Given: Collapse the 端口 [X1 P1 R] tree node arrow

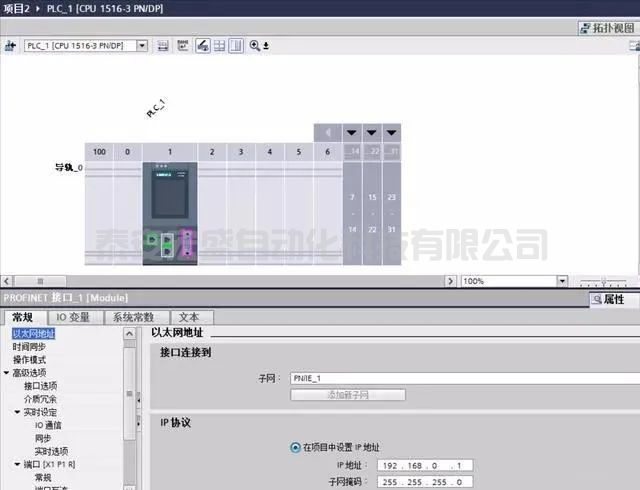Looking at the screenshot, I should point(17,464).
